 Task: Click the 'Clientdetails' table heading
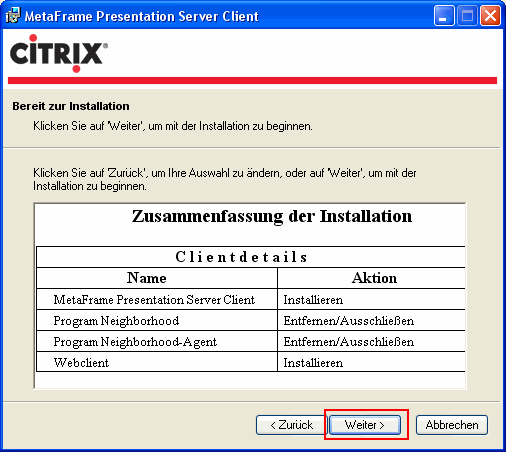coord(241,257)
